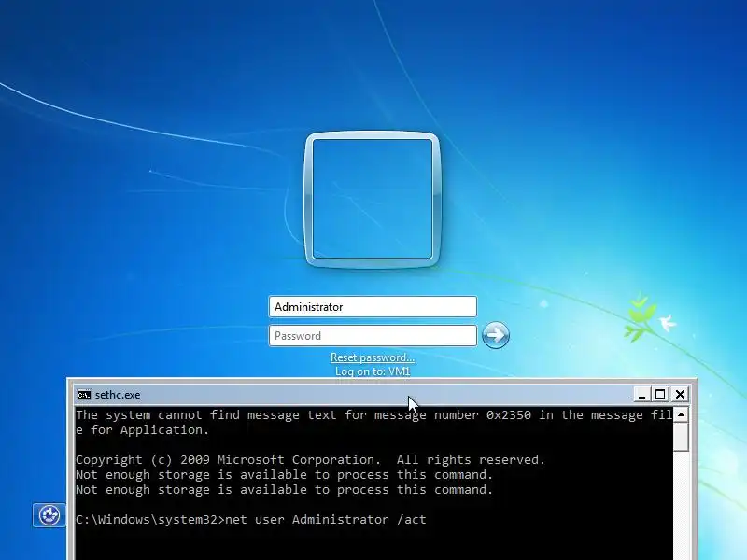Click the 'net user Administrator /act' command line
The height and width of the screenshot is (560, 747).
[251, 520]
